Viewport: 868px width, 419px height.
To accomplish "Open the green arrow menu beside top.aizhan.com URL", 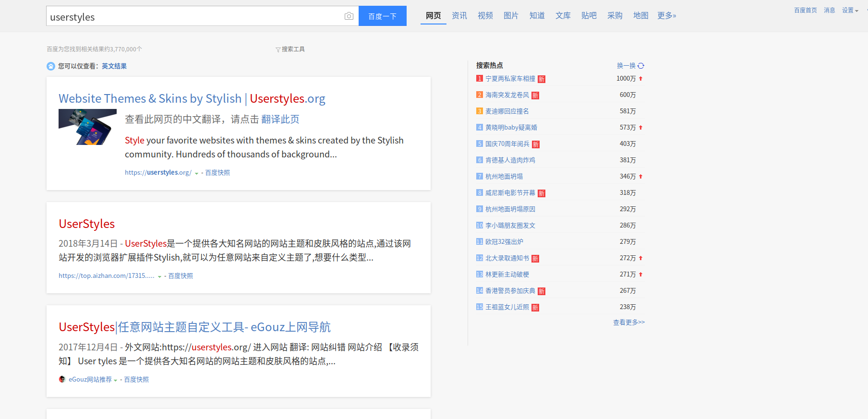I will [x=159, y=276].
